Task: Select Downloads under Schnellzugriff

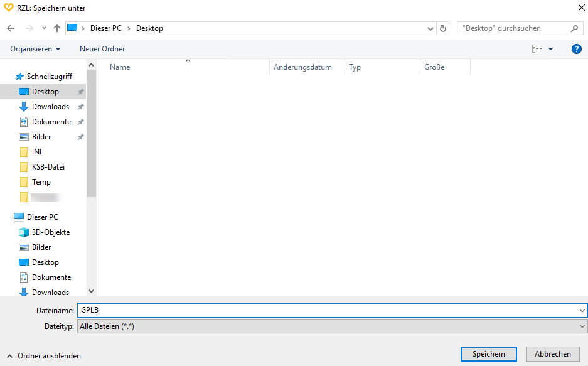Action: [50, 107]
